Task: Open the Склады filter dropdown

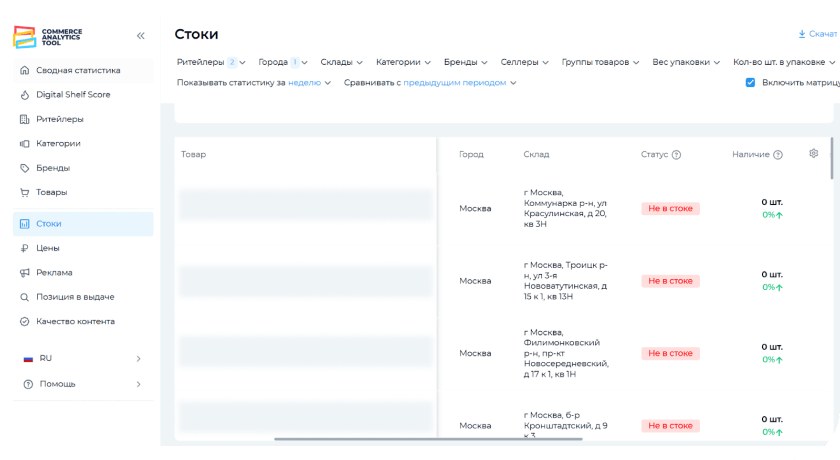Action: click(341, 62)
